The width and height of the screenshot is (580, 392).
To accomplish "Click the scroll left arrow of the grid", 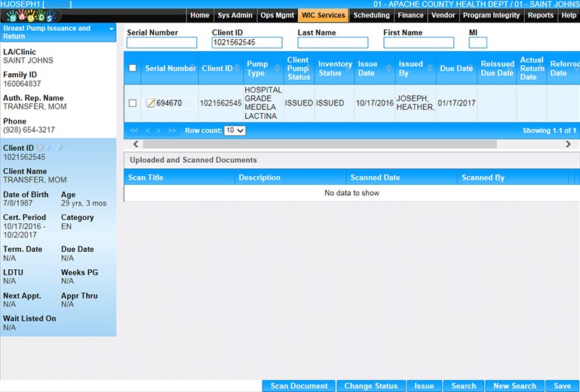I will pos(136,144).
